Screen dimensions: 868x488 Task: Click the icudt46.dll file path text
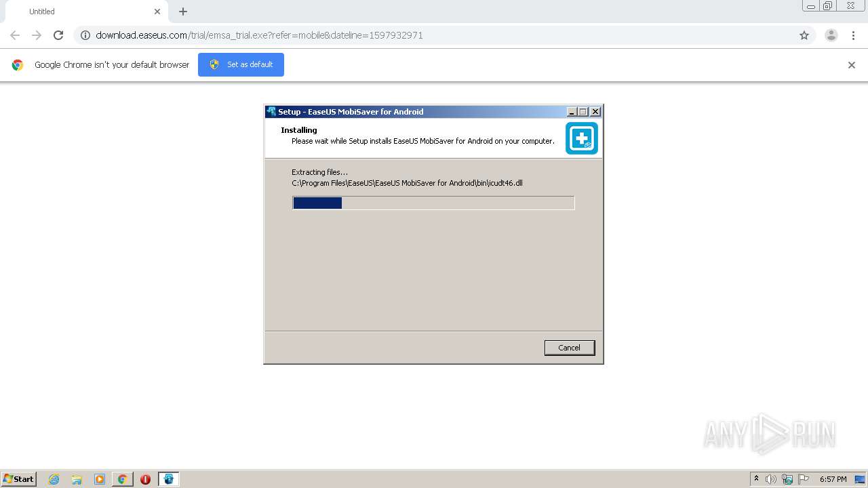(x=407, y=183)
